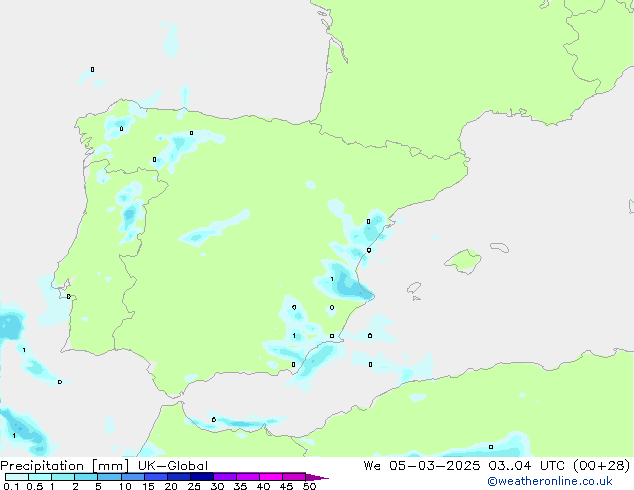Click the '40' legend scale label
634x490 pixels.
(263, 486)
